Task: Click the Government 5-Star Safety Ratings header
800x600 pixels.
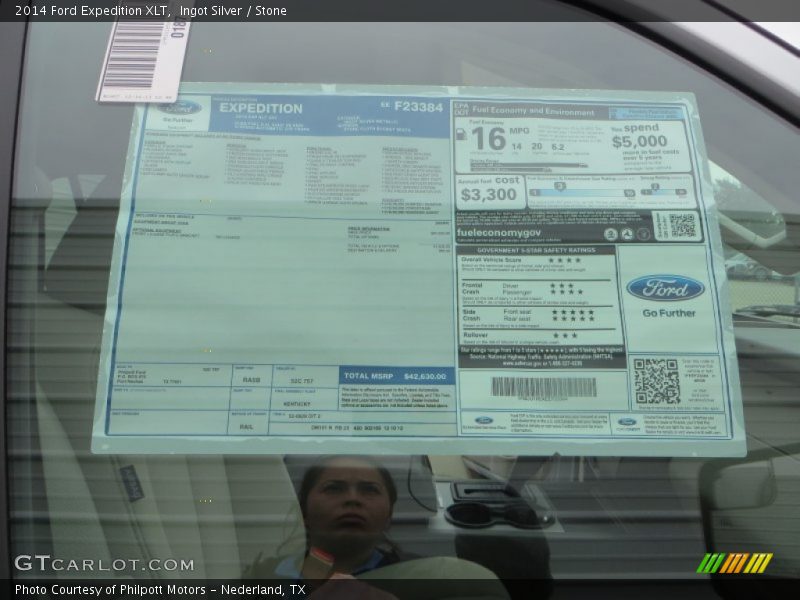Action: 536,251
